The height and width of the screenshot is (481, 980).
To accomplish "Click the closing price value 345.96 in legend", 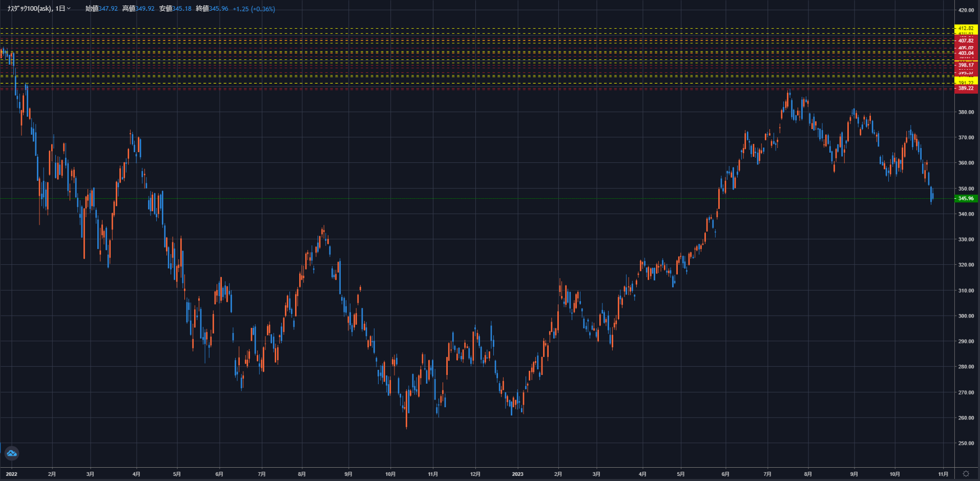I will click(219, 9).
